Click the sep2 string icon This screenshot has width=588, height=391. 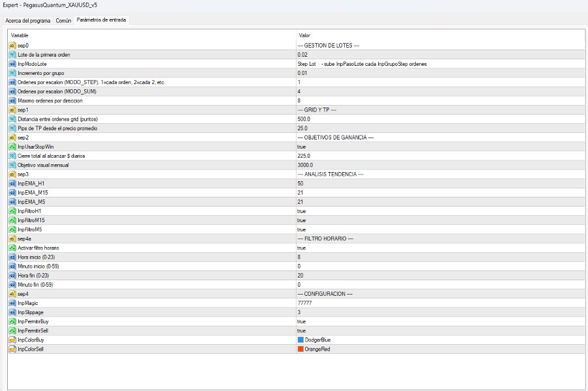tap(12, 138)
